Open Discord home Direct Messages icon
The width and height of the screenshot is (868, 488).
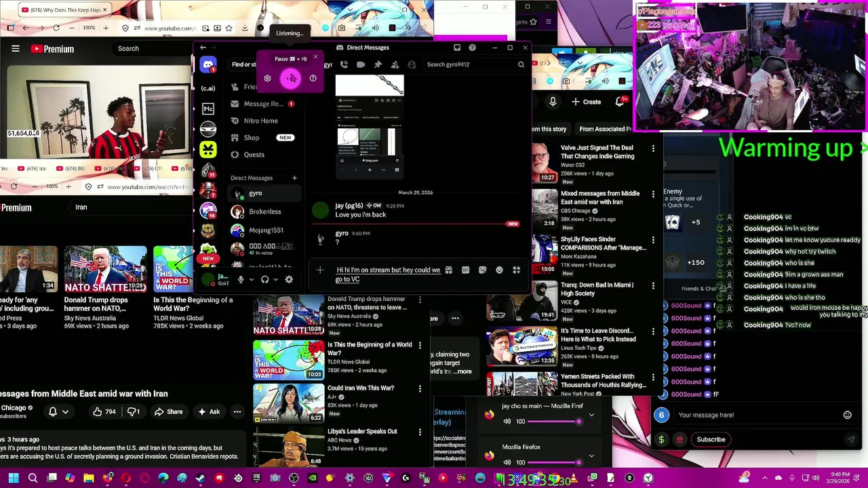[x=208, y=65]
